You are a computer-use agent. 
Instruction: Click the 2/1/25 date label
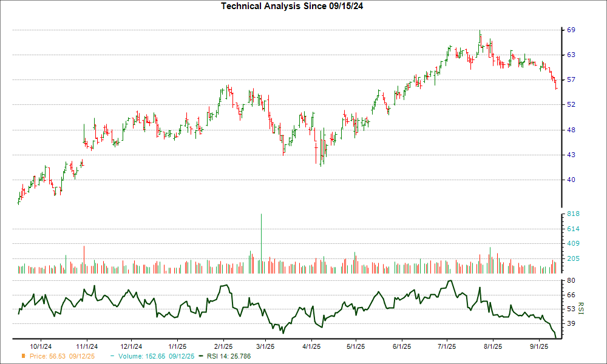223,346
